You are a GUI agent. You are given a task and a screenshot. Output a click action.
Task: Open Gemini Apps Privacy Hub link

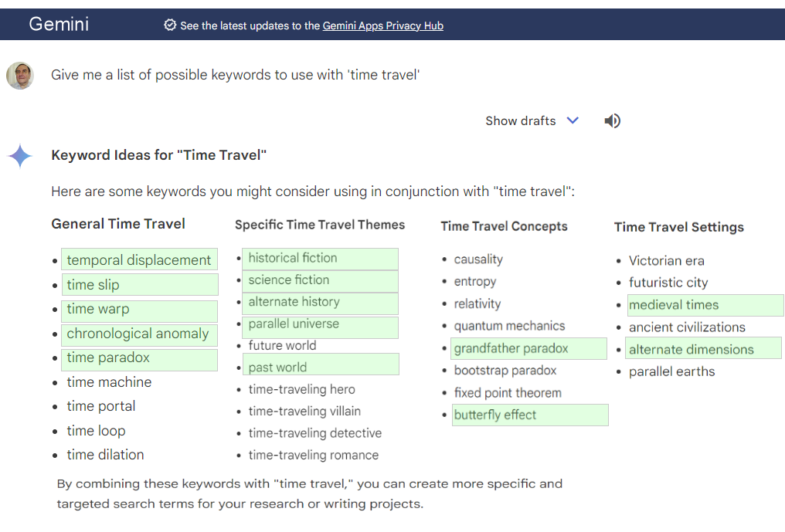click(382, 25)
